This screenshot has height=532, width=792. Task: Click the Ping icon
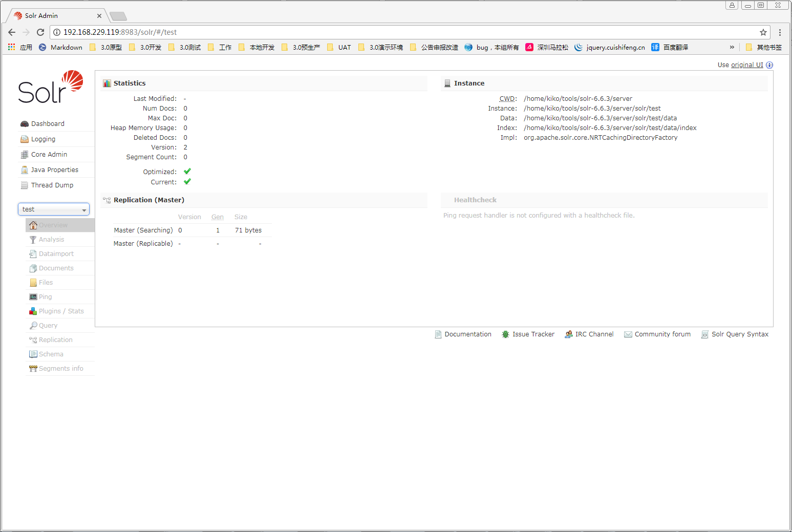(x=33, y=297)
